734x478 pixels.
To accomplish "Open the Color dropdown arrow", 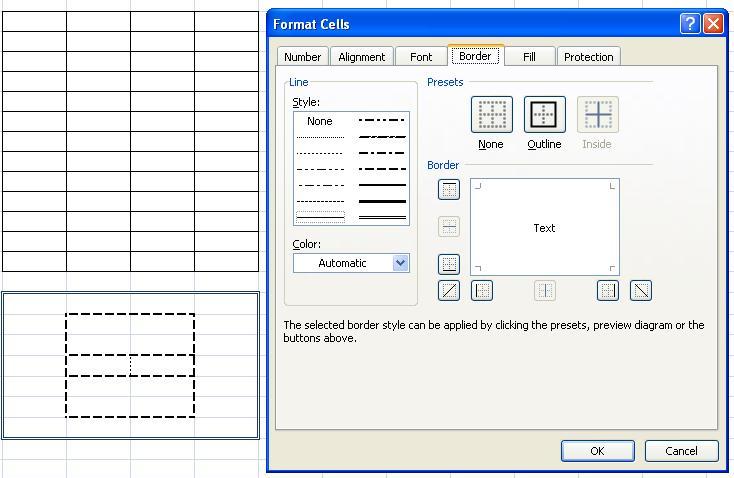I will click(400, 263).
